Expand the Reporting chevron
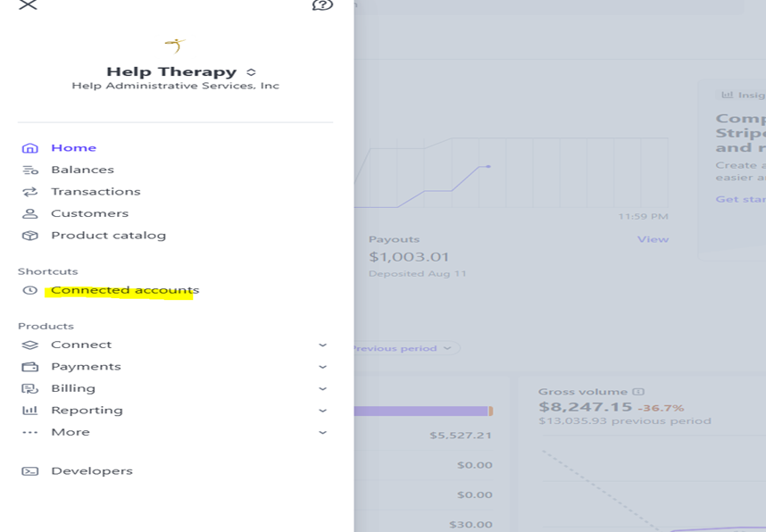 322,411
